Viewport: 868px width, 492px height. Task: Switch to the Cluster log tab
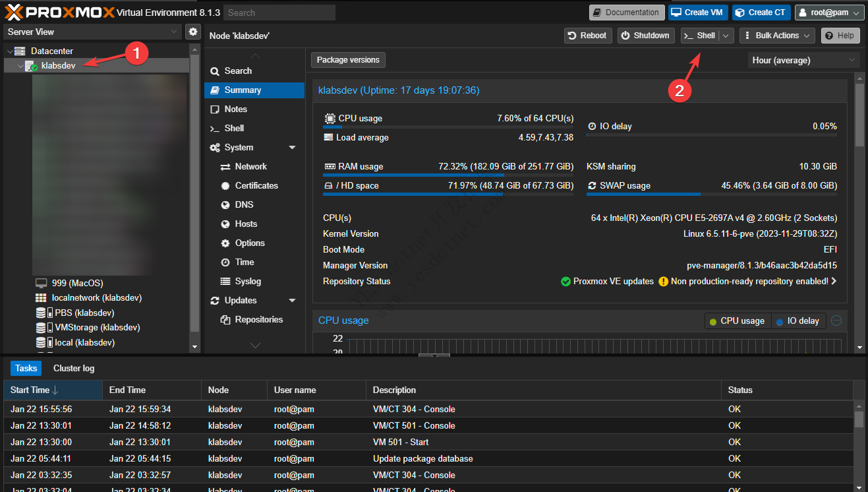point(74,369)
